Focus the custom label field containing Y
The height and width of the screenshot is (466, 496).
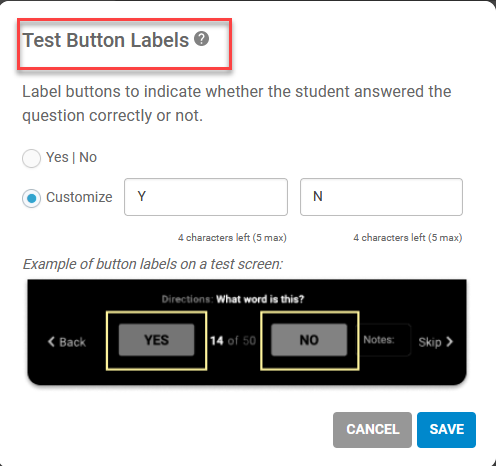pos(206,197)
